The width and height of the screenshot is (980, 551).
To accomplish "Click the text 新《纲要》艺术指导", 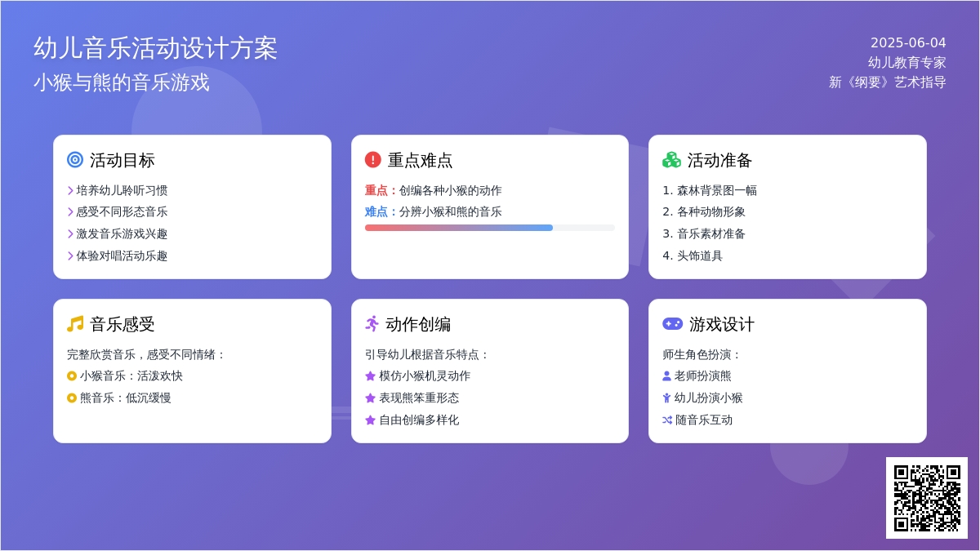I will click(888, 82).
